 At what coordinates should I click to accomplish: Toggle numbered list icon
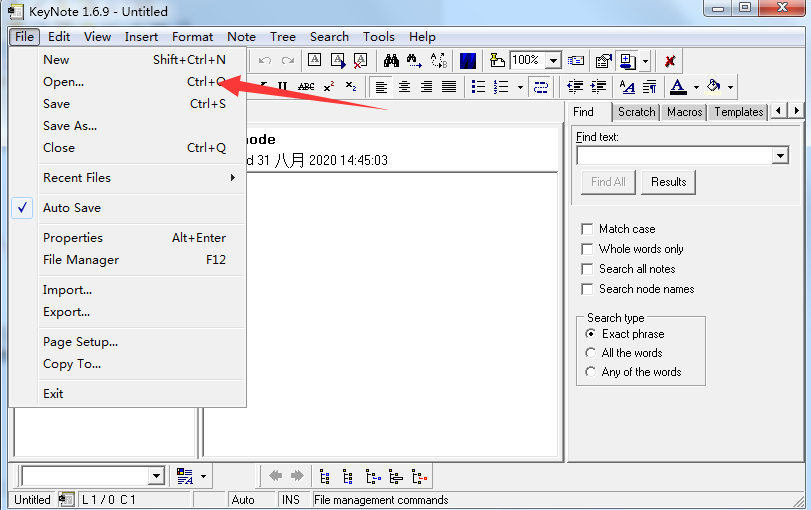click(x=501, y=87)
